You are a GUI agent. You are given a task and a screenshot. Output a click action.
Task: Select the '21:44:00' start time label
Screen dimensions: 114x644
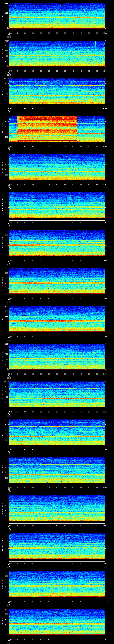pyautogui.click(x=9, y=33)
